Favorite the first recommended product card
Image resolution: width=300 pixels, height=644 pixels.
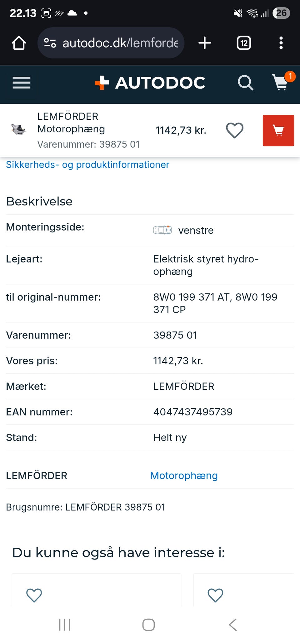pyautogui.click(x=34, y=595)
